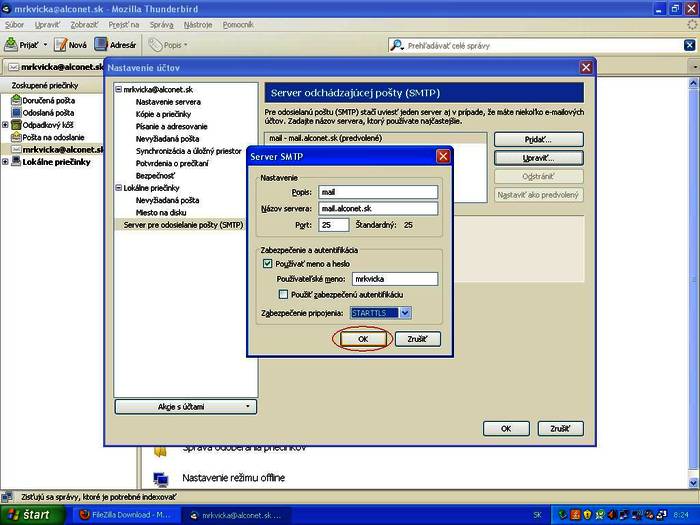The height and width of the screenshot is (525, 700).
Task: Click the Port input field
Action: click(x=333, y=225)
